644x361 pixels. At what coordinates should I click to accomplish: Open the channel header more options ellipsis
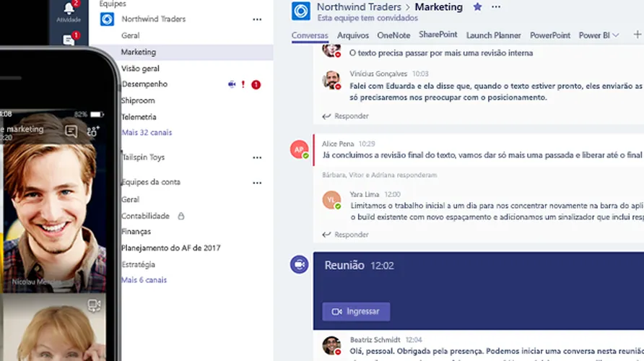[x=496, y=6]
